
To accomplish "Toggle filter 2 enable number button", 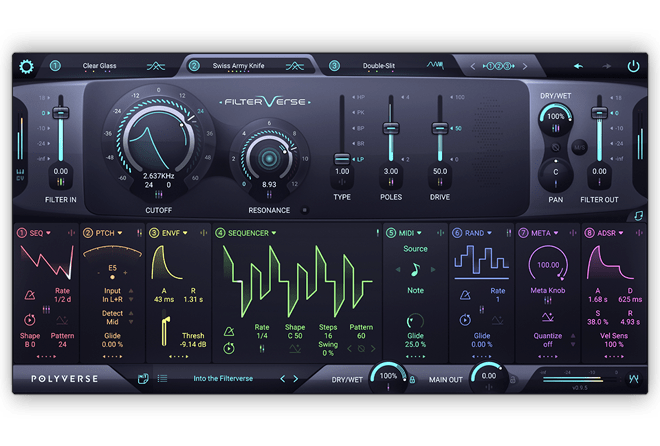I will [x=194, y=66].
